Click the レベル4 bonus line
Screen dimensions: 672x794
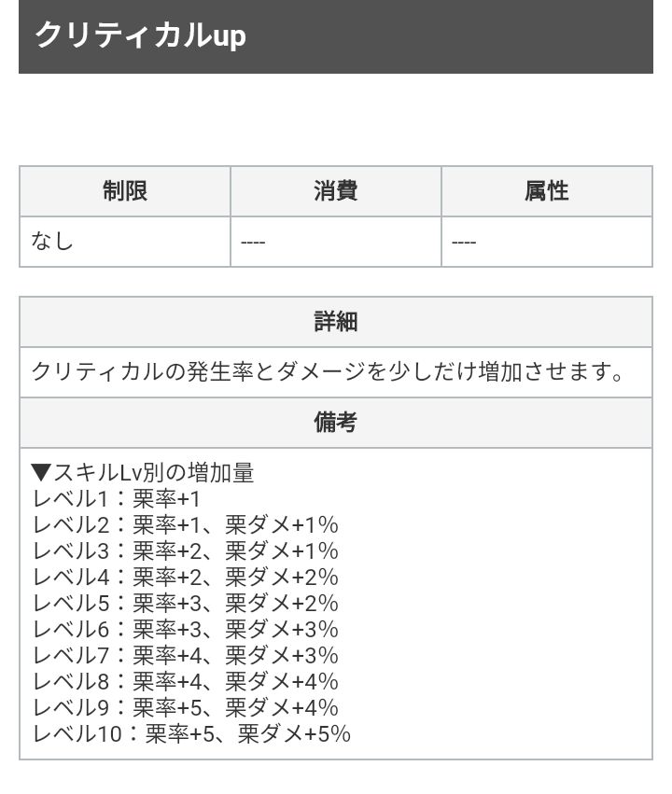185,578
